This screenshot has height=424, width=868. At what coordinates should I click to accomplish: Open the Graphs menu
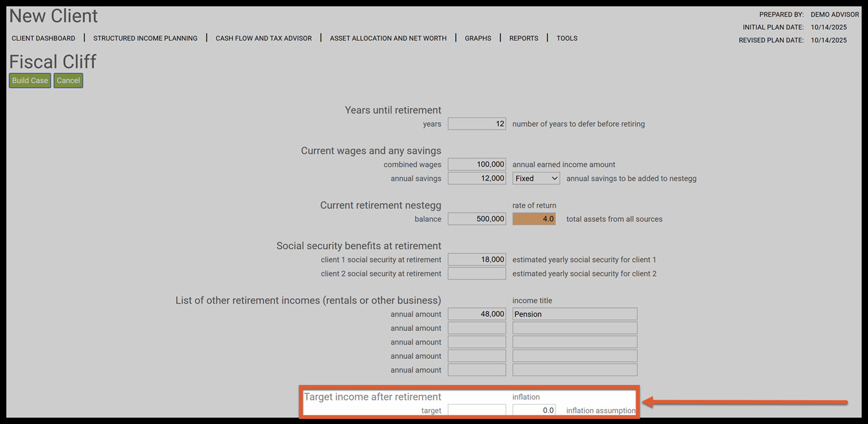(x=478, y=38)
